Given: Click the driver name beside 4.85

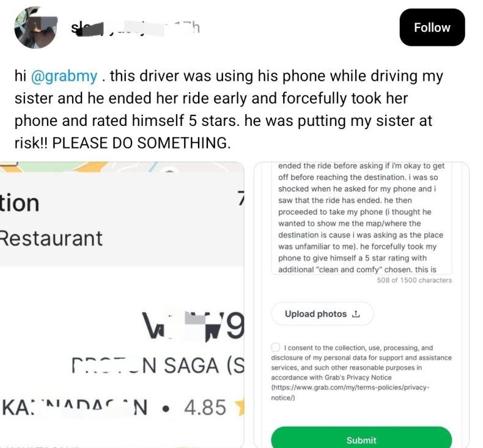Looking at the screenshot, I should tap(75, 407).
